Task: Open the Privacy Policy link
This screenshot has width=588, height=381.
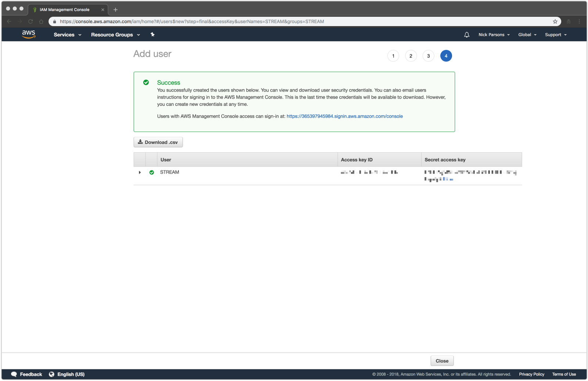Action: coord(532,374)
